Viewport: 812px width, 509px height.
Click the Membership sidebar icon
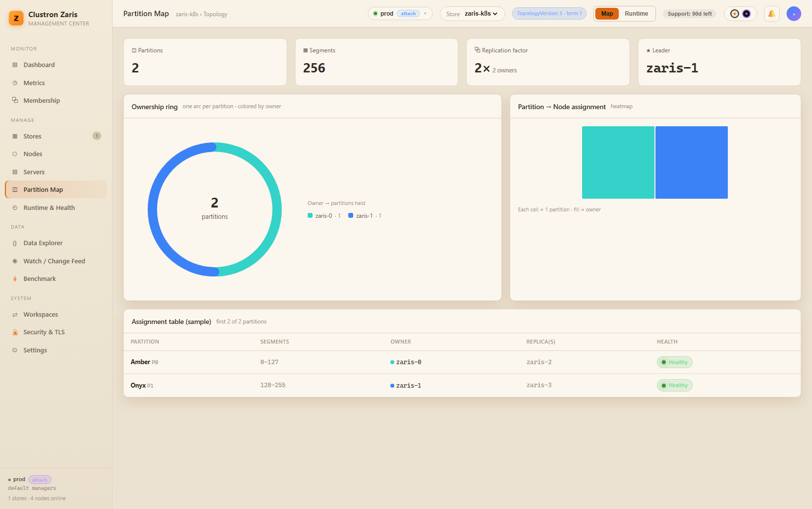[x=15, y=100]
